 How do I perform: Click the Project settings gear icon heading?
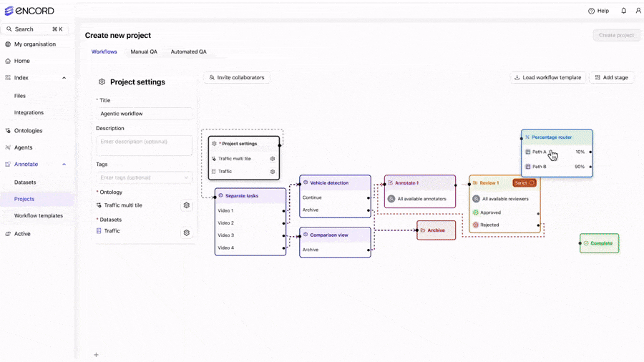[x=102, y=82]
